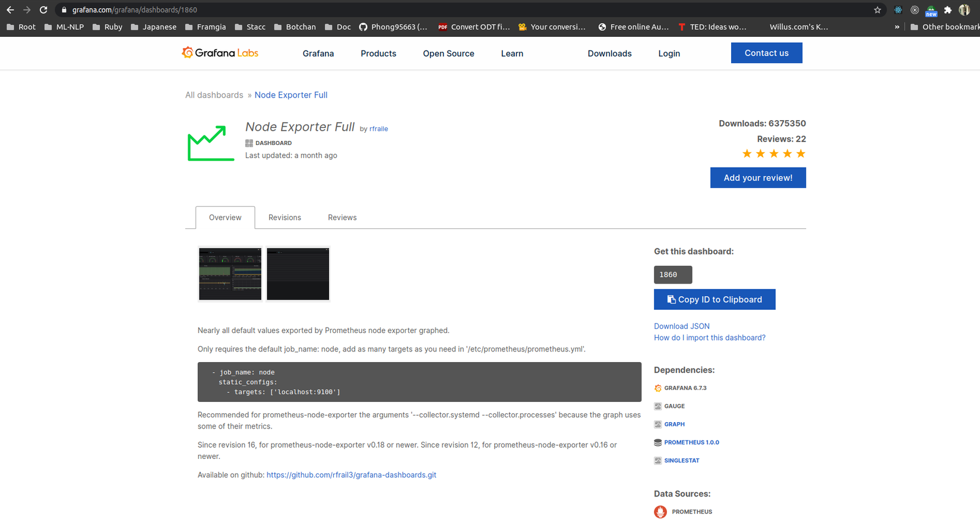Click the Contact us button
The image size is (980, 519).
pos(767,53)
